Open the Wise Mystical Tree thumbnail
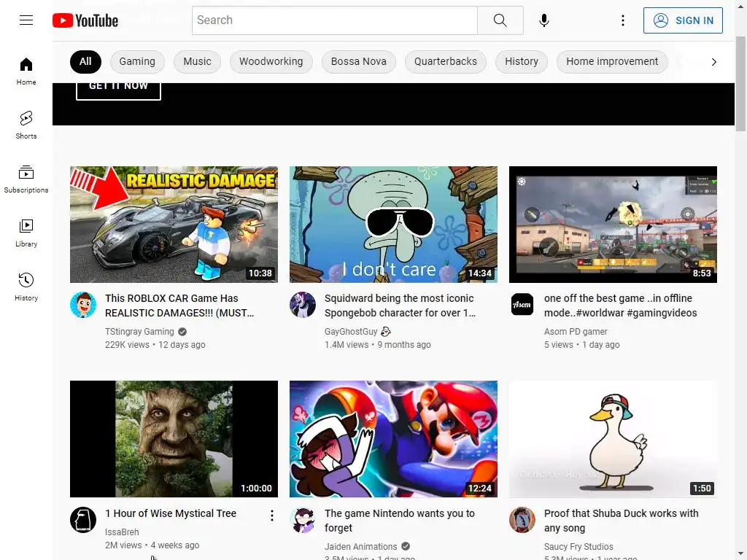Screen dimensions: 747x560 click(174, 439)
